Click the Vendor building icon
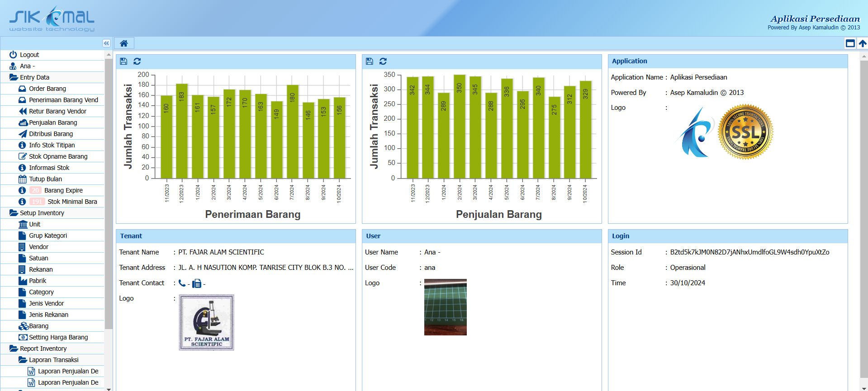 [x=22, y=247]
